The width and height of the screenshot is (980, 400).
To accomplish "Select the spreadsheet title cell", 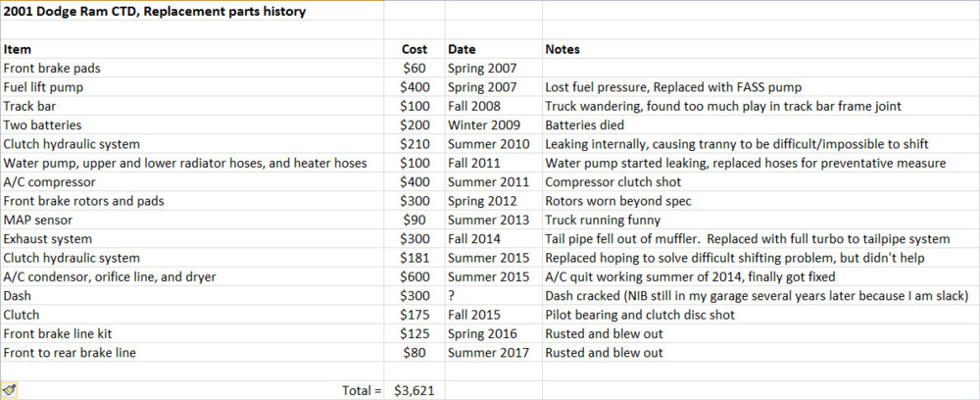I will pyautogui.click(x=155, y=12).
